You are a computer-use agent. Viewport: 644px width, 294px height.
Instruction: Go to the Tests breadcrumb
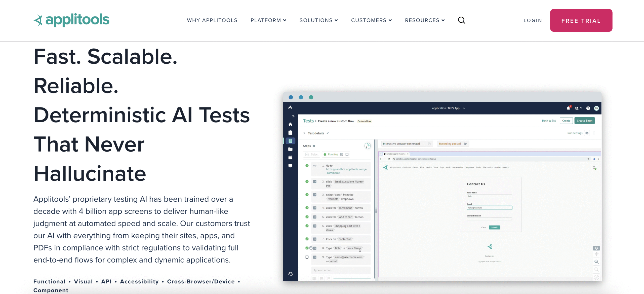308,121
